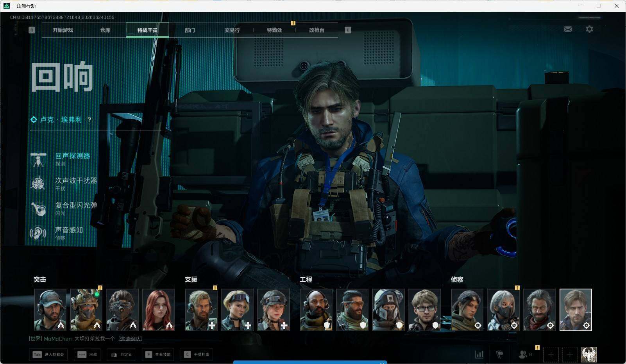Viewport: 626px width, 364px height.
Task: Select the red-haired 突击 operator
Action: [x=158, y=310]
